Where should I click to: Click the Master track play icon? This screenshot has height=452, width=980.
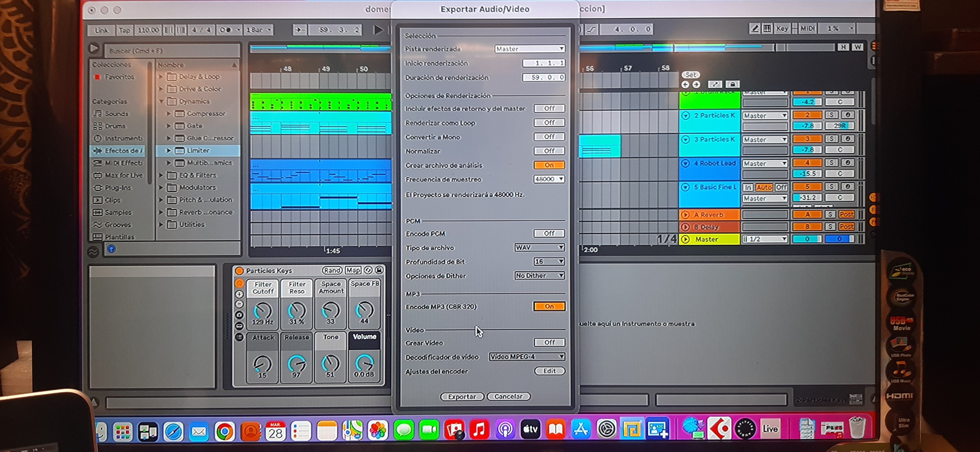686,239
